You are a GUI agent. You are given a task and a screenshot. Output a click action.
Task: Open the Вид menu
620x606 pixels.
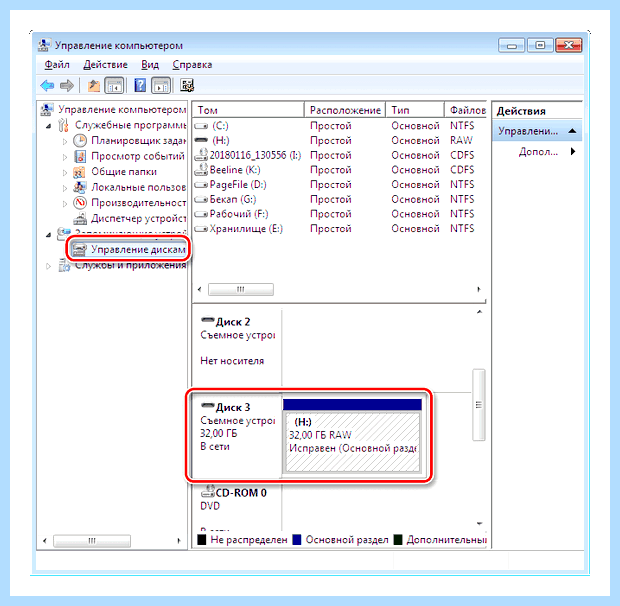coord(150,64)
